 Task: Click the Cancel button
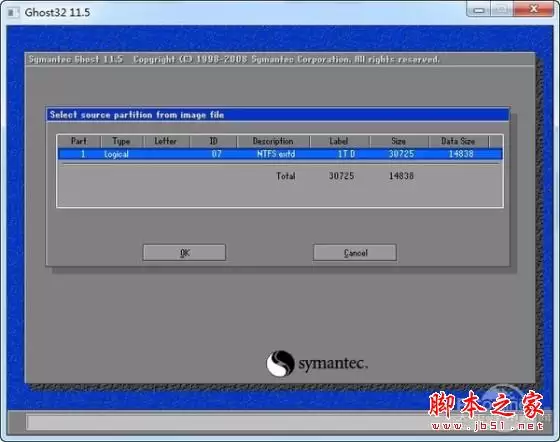[355, 252]
